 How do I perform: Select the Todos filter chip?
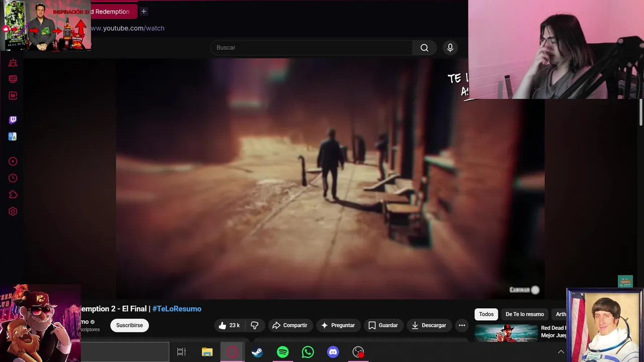click(486, 314)
